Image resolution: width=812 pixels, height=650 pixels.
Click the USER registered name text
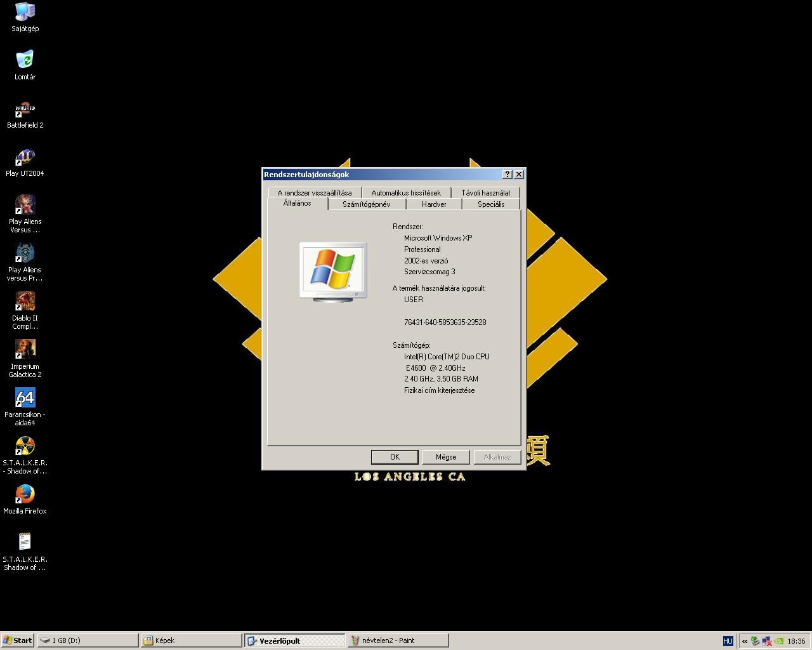click(414, 300)
